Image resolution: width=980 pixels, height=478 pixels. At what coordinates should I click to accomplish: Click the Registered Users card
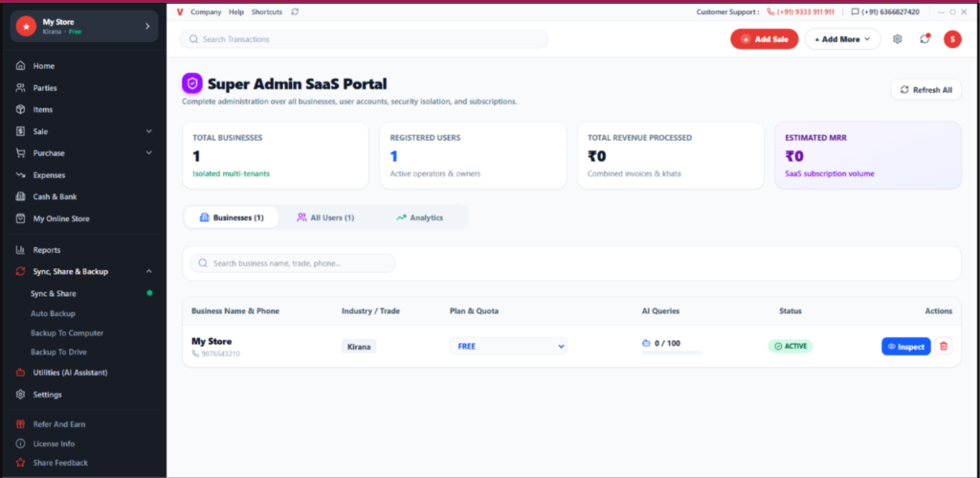click(473, 155)
